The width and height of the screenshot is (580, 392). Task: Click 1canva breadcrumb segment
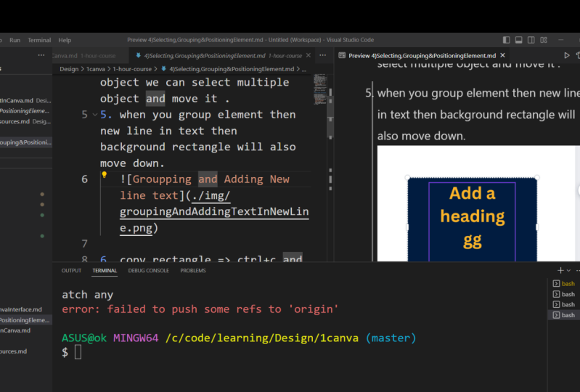point(96,69)
